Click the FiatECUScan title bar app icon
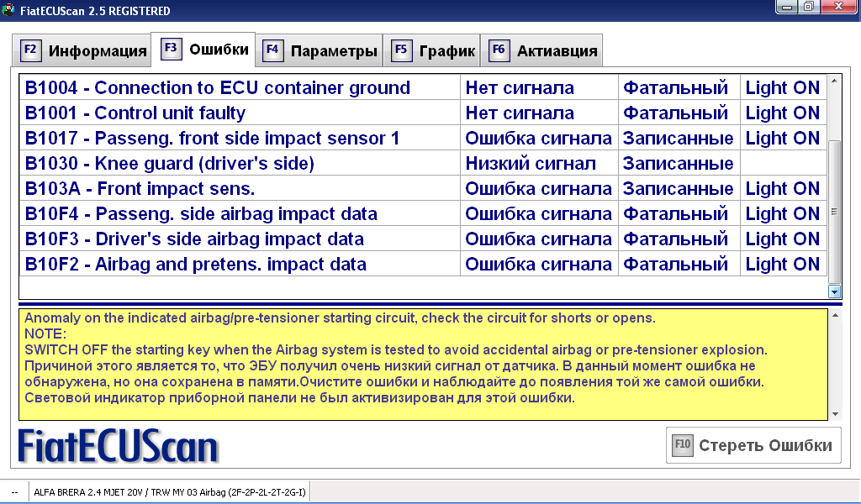 click(x=8, y=10)
